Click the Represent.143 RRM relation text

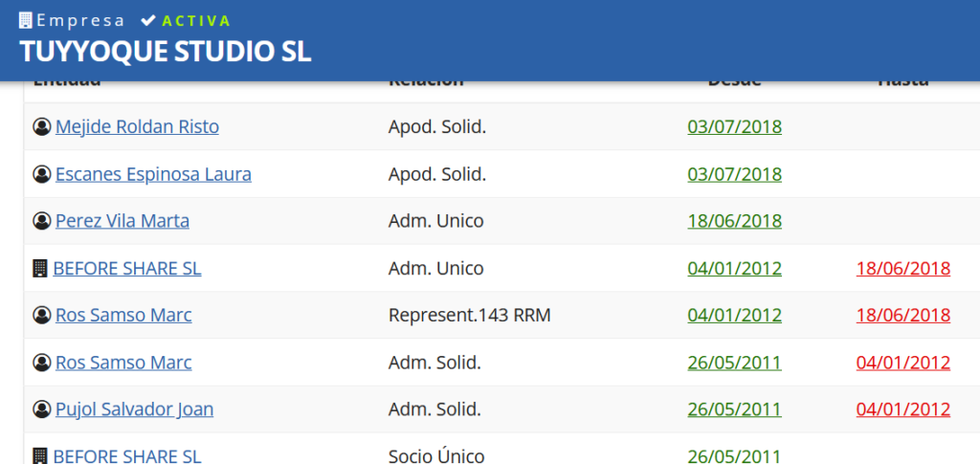pos(469,316)
